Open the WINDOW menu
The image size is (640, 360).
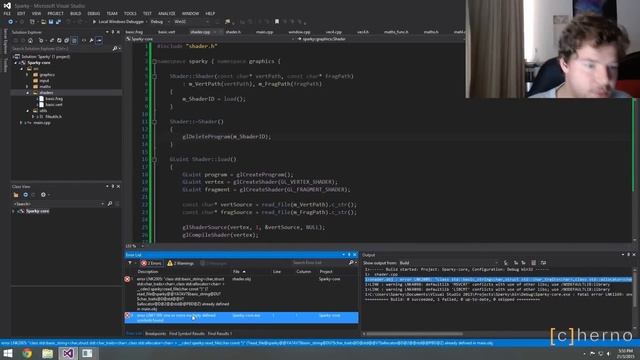click(190, 13)
